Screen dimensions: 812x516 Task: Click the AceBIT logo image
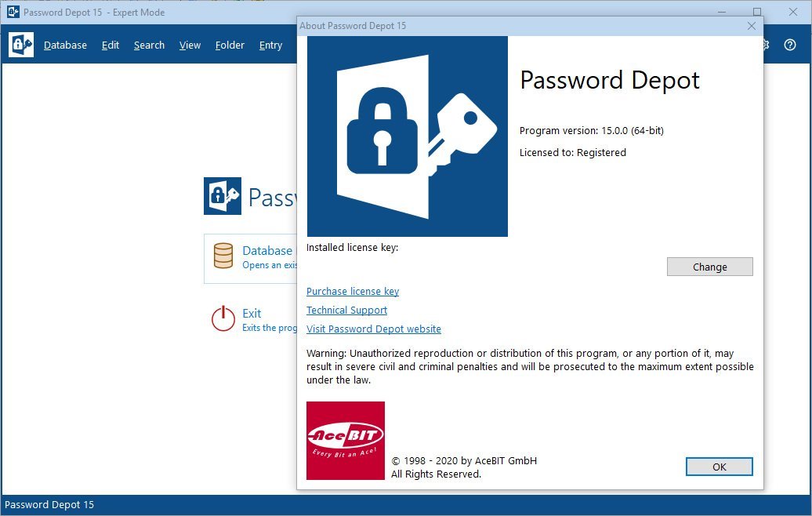coord(346,441)
